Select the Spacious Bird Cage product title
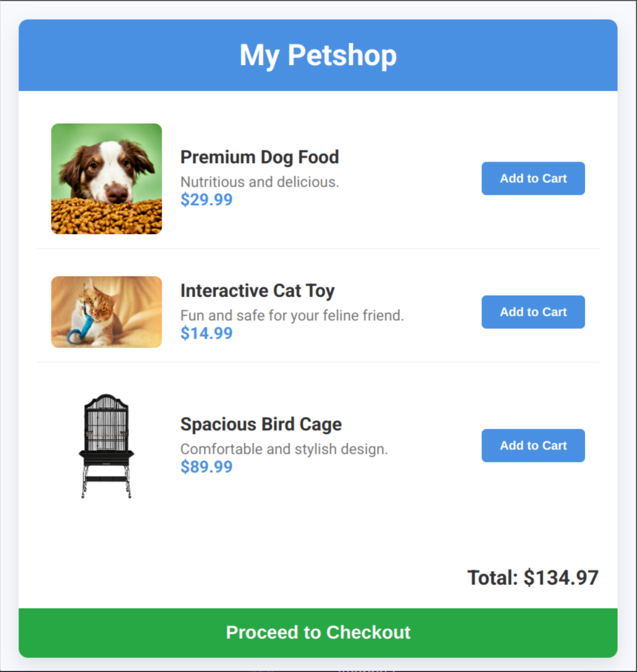The width and height of the screenshot is (637, 672). tap(261, 425)
